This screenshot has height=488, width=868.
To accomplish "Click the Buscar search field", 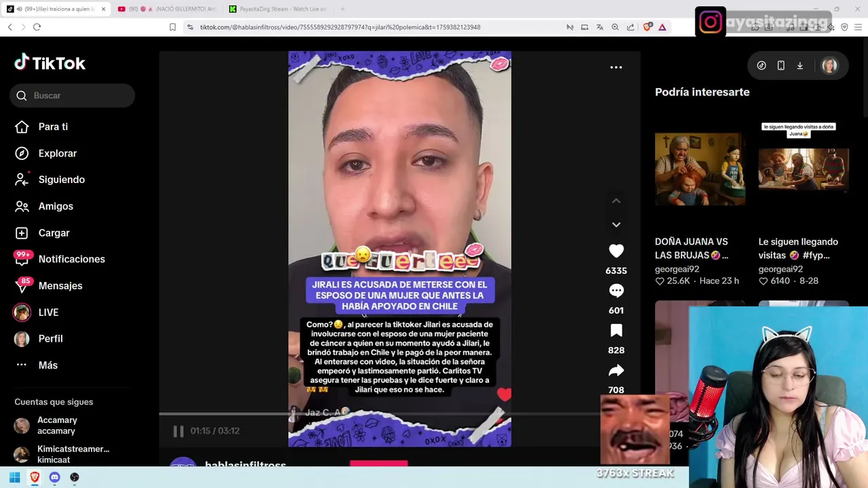I will click(73, 96).
